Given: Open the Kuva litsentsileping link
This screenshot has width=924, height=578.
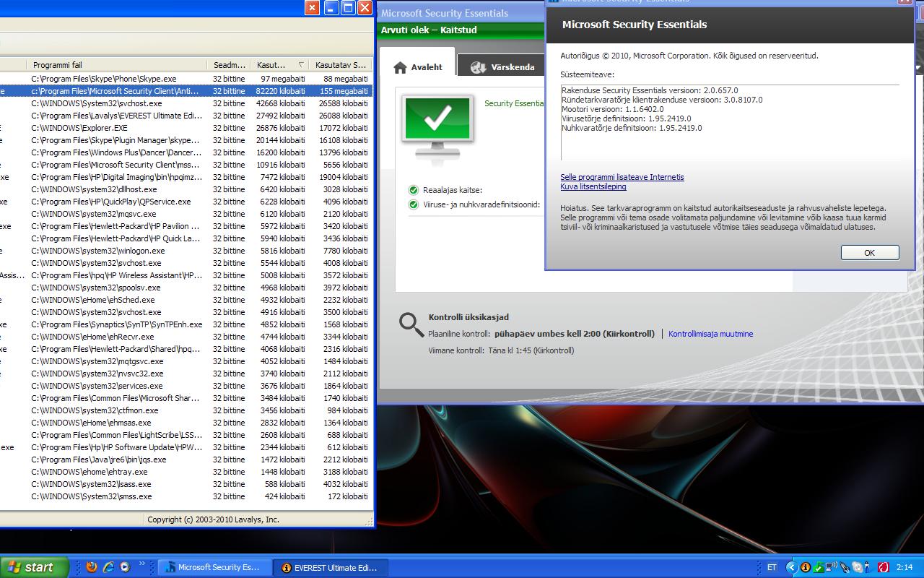Looking at the screenshot, I should [593, 186].
